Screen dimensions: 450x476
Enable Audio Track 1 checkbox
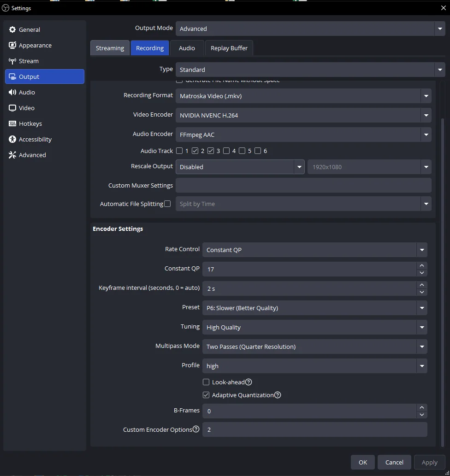pyautogui.click(x=179, y=151)
